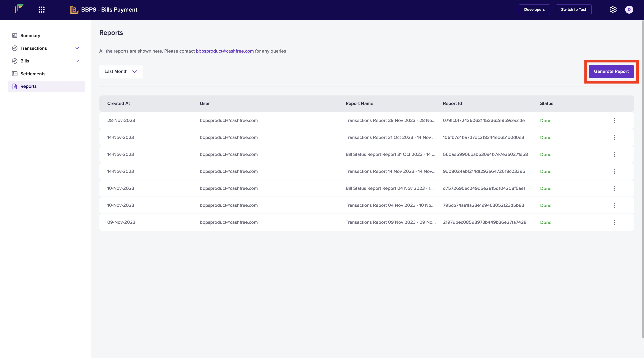Open three-dot menu for 28-Nov-2023 report
The image size is (644, 358).
tap(615, 120)
